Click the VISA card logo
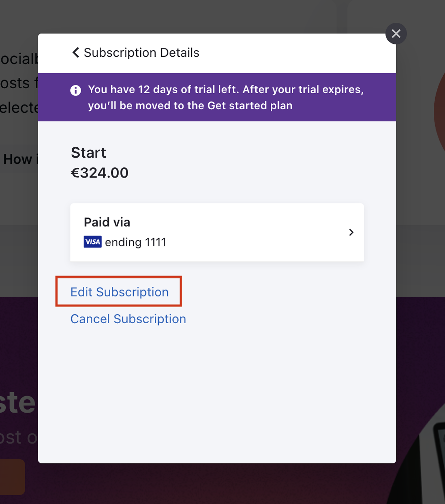 92,242
